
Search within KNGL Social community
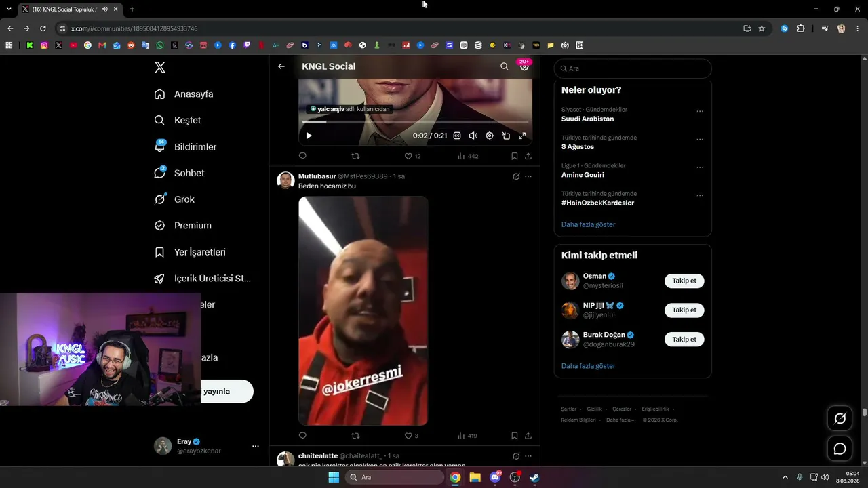(504, 66)
